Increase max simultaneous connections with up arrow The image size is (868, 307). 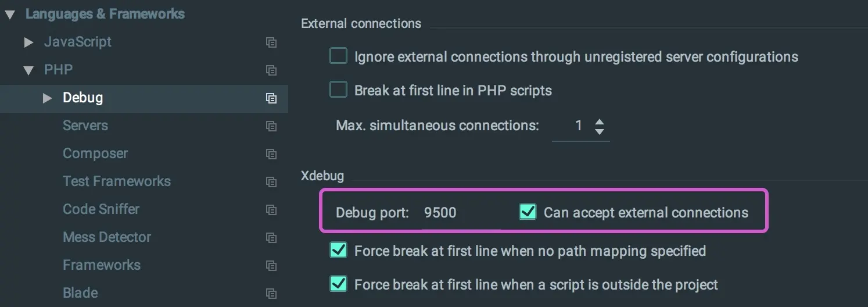pos(600,122)
